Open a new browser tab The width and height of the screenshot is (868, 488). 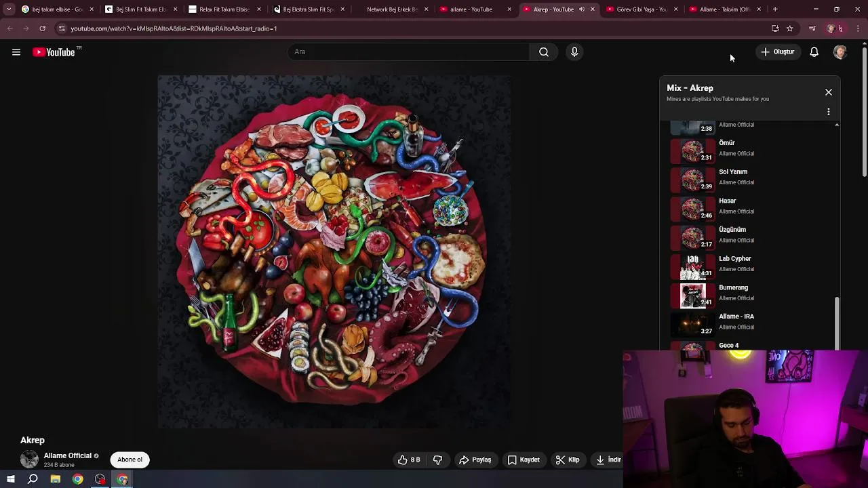click(775, 9)
